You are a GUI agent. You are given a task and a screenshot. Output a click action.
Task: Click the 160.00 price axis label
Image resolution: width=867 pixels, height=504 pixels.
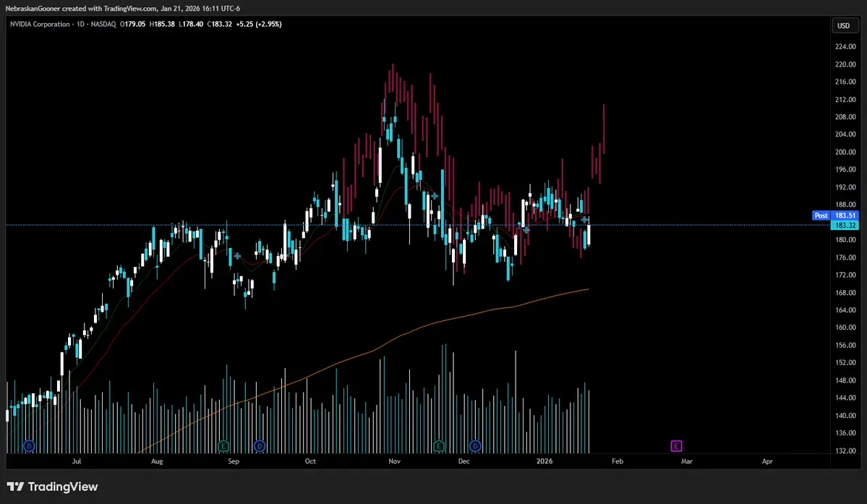pos(845,328)
